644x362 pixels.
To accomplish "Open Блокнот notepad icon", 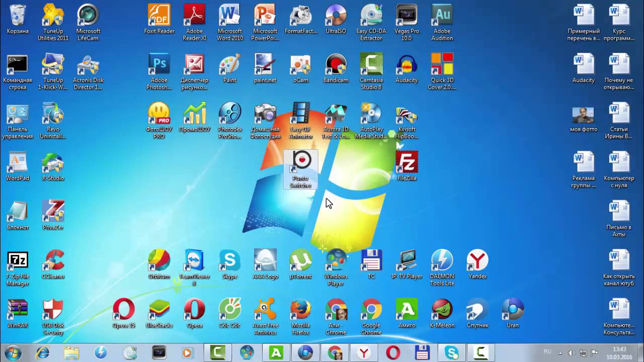I will 18,216.
